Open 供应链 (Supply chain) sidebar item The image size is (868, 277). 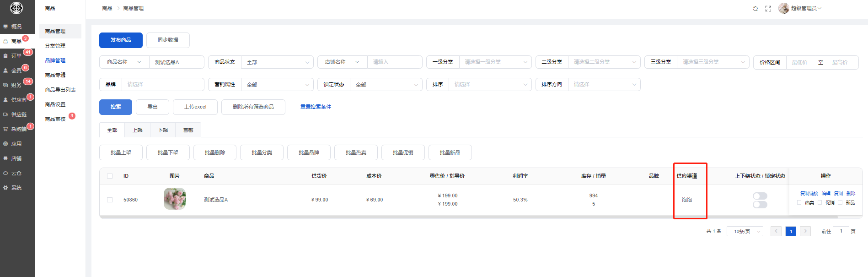pos(19,114)
